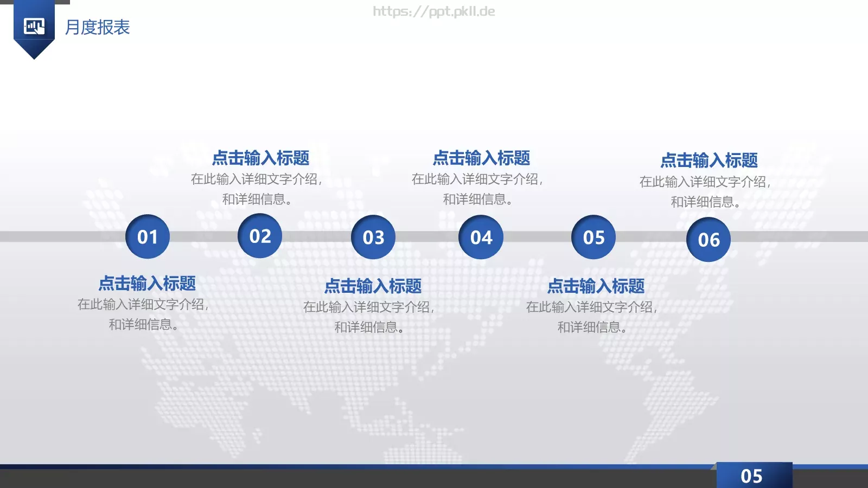Click the 在此输入详细文字介绍 description for step 02
Screen dimensions: 868x488
(x=257, y=189)
